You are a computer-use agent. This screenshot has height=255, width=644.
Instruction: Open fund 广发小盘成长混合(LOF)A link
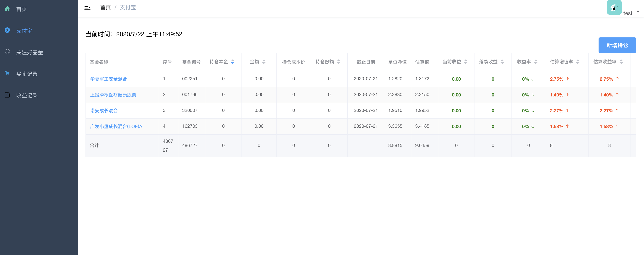pos(116,126)
